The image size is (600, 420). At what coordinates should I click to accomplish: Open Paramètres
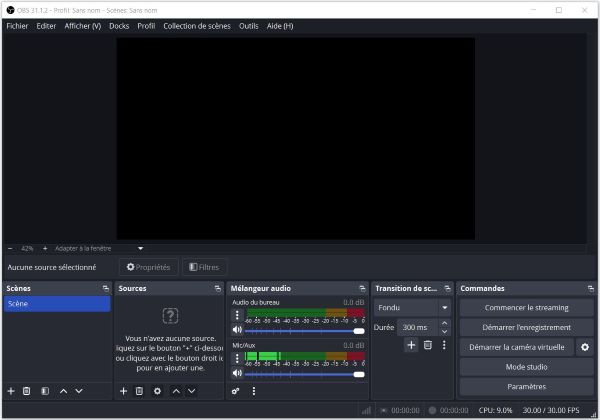pyautogui.click(x=527, y=387)
